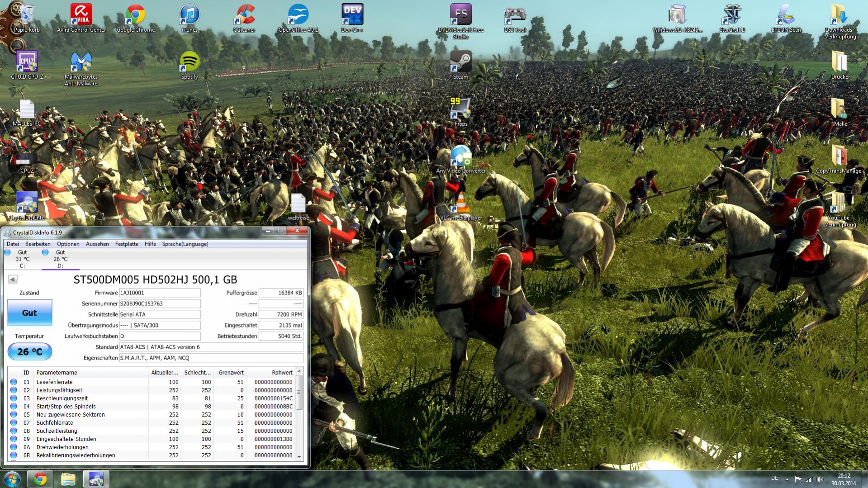Click the DE language indicator
Viewport: 868px width, 488px height.
pos(775,479)
